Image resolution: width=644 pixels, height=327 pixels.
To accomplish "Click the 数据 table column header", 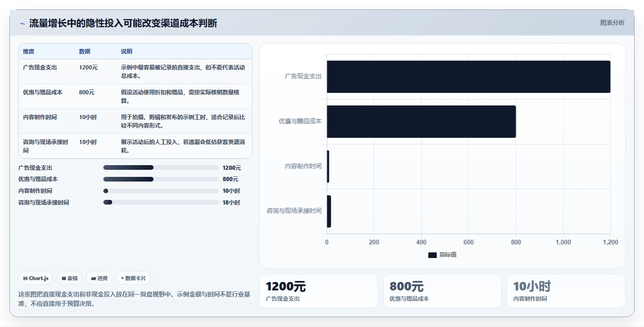I will coord(85,52).
